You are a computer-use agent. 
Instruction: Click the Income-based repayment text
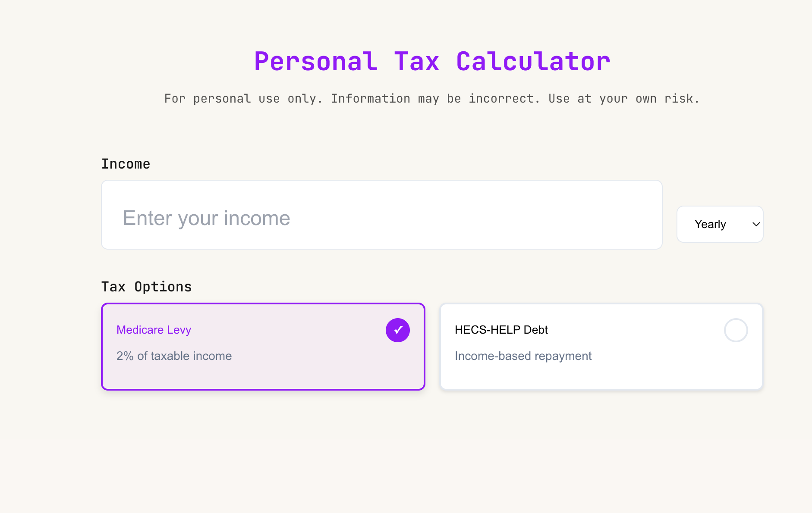point(523,356)
